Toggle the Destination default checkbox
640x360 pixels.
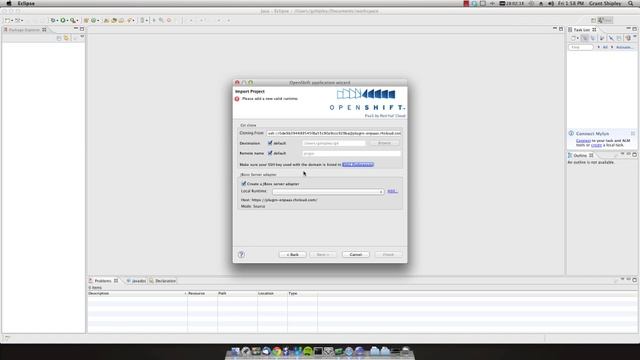(x=270, y=143)
